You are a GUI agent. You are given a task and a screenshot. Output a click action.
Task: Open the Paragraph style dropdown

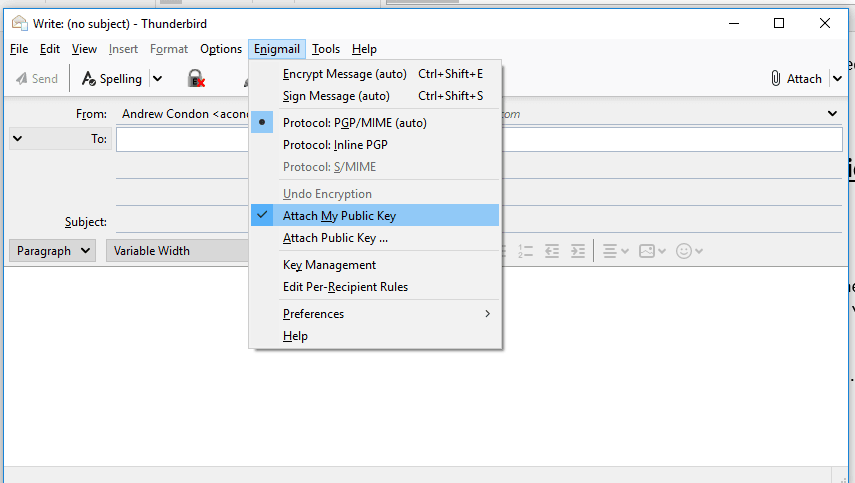[52, 251]
